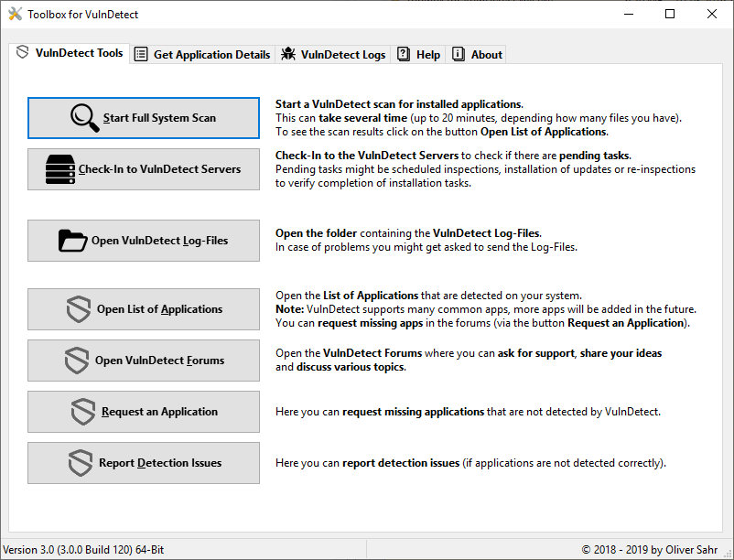Click the copyright text by Oliver Sahr
The width and height of the screenshot is (734, 560).
point(650,550)
